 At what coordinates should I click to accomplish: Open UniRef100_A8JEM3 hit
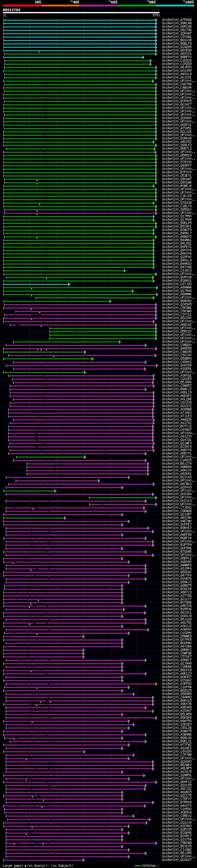click(x=177, y=67)
